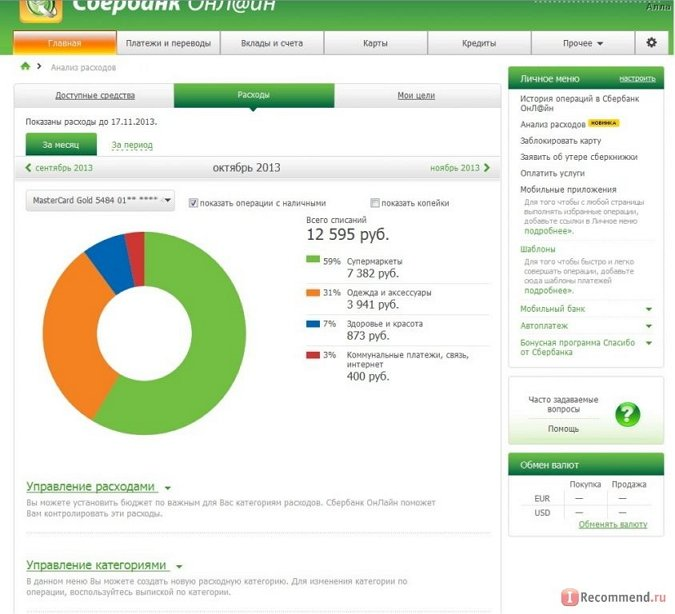Image resolution: width=675 pixels, height=614 pixels.
Task: Click the Sberbank logo icon
Action: tap(41, 9)
